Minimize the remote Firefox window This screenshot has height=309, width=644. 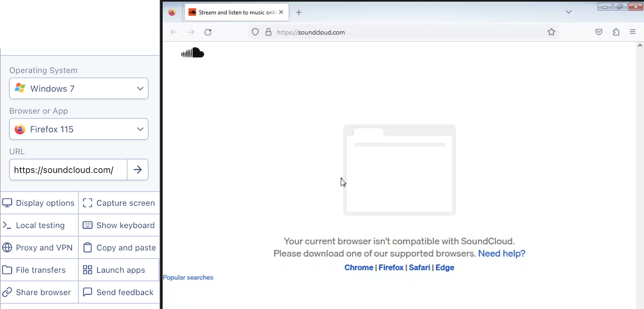click(x=605, y=6)
